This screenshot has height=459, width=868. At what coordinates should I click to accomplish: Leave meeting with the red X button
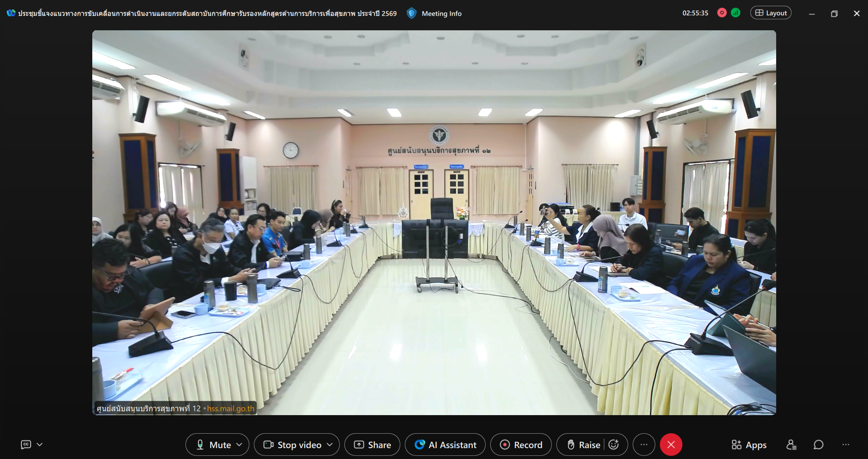click(x=671, y=445)
